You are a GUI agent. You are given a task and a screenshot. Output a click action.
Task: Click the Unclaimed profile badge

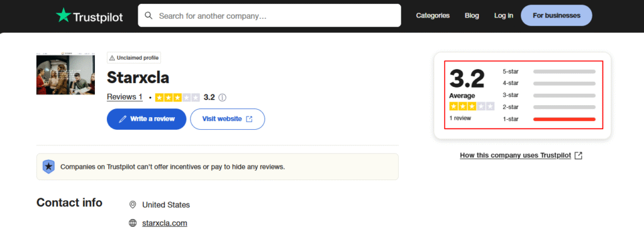[134, 58]
